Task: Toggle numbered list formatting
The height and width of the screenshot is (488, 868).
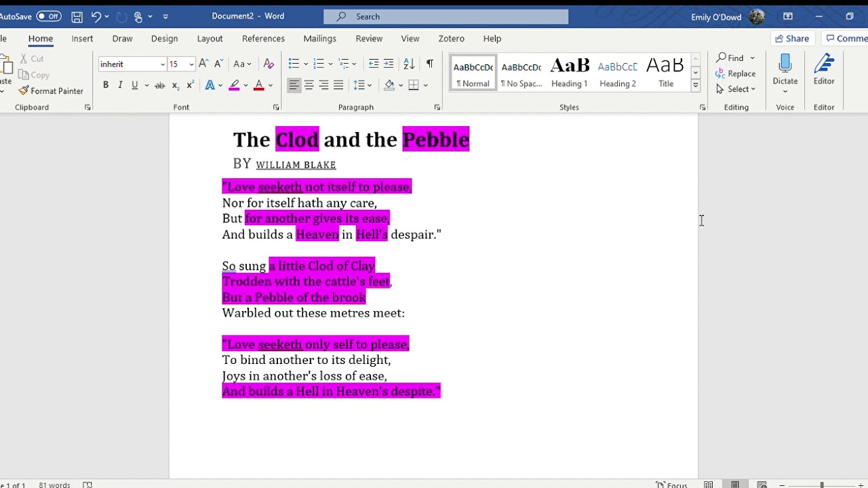Action: click(319, 64)
